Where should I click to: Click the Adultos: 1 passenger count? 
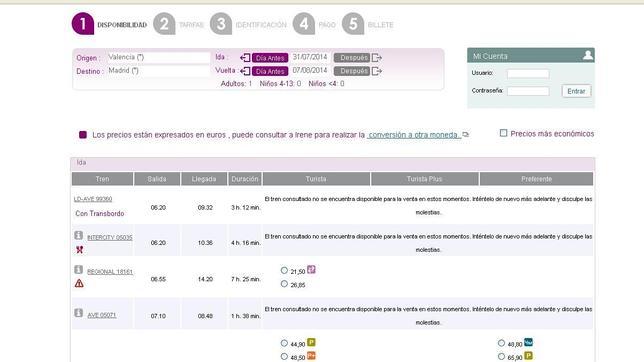[x=236, y=83]
